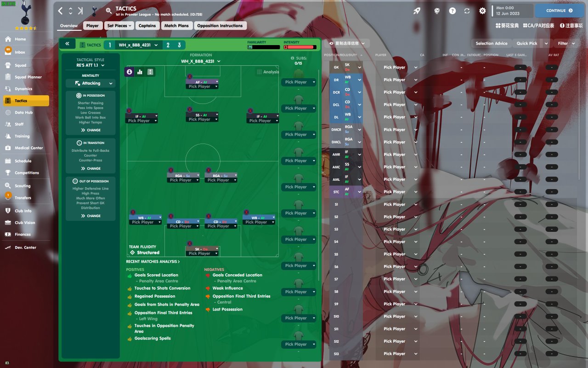
Task: Switch to the Player tab
Action: pos(92,26)
